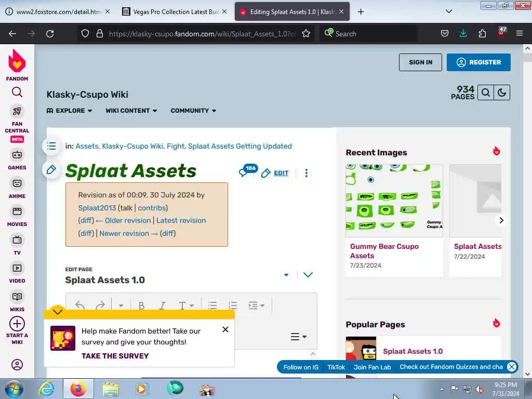Toggle dark theme with the moon icon
This screenshot has width=532, height=399.
(x=502, y=92)
